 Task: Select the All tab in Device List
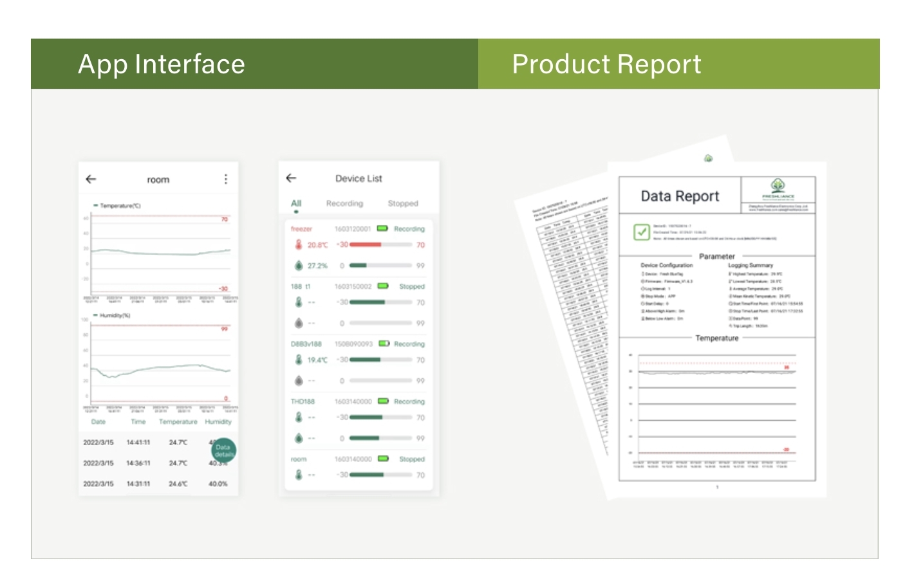(296, 203)
